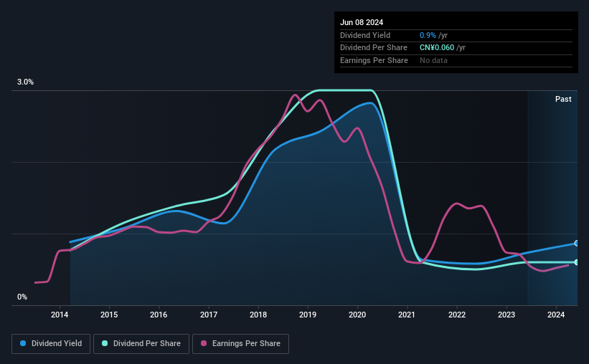589x364 pixels.
Task: Click the 2020 x-axis label
Action: 357,315
